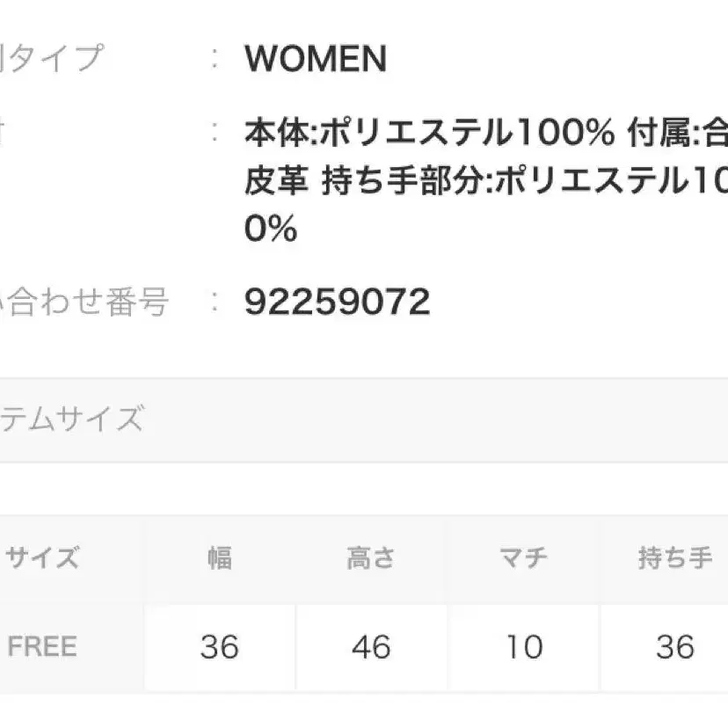Click the 本体:ポリエステル100% material text

[428, 134]
